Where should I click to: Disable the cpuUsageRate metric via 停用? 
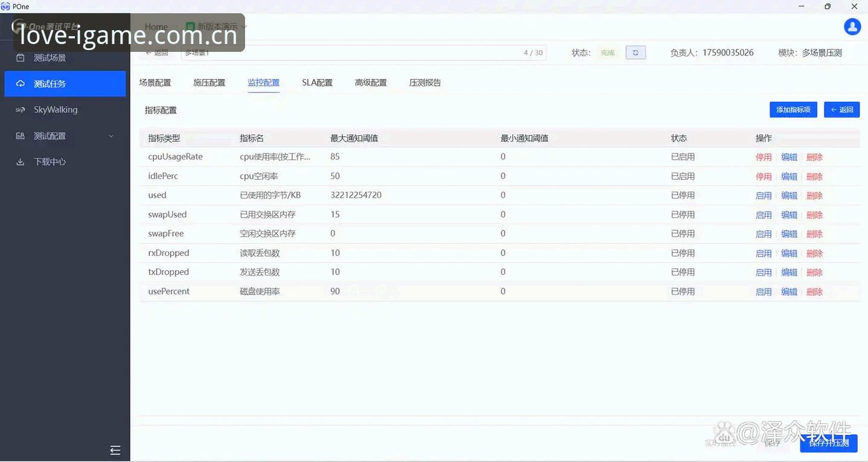(x=764, y=157)
